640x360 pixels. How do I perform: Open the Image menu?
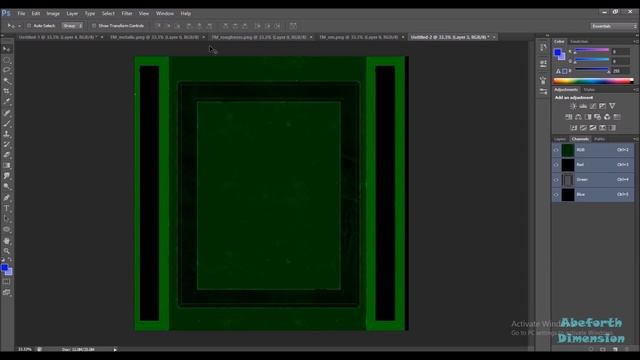coord(53,13)
